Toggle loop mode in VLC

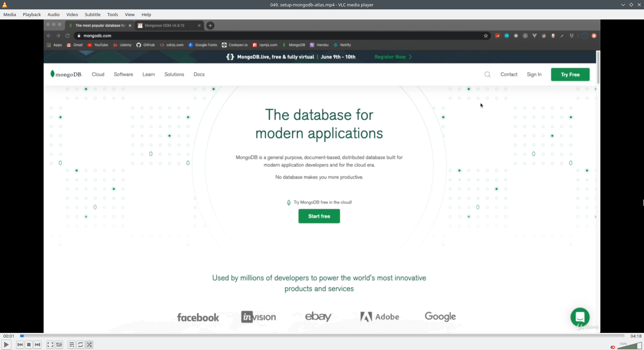pyautogui.click(x=80, y=345)
